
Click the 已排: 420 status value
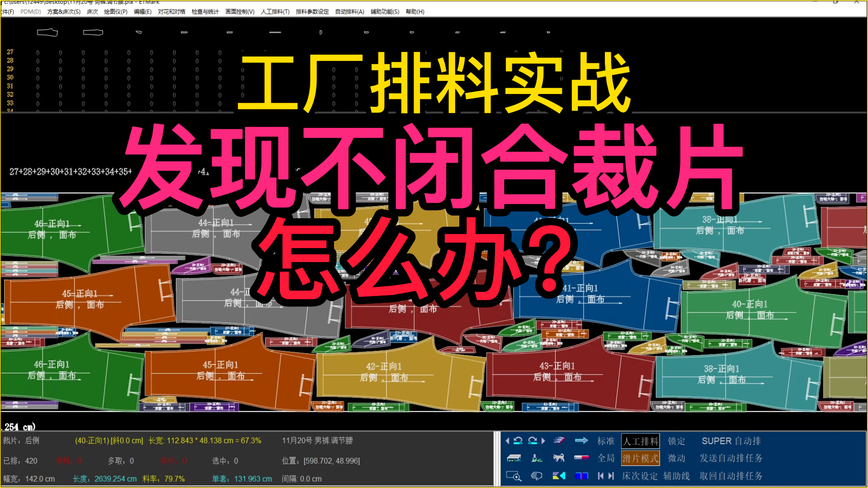[20, 461]
